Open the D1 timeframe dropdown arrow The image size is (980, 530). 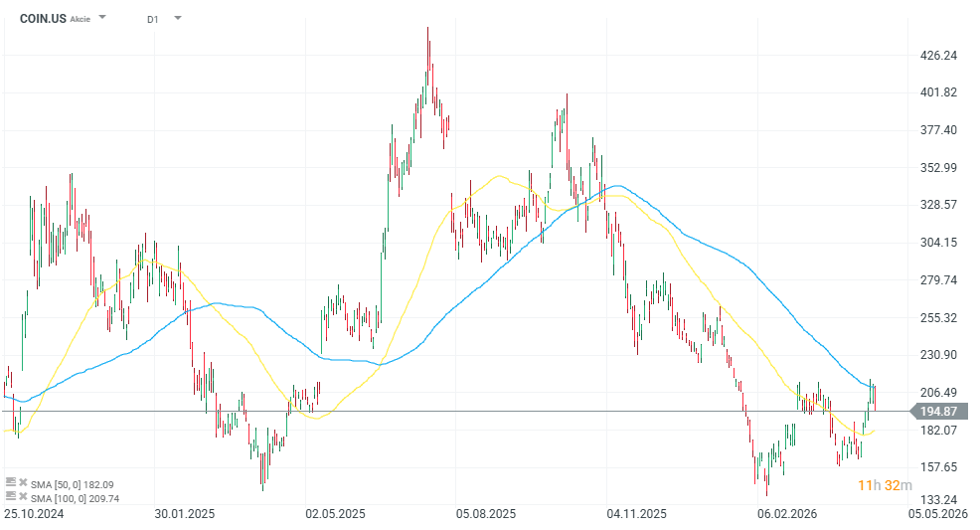pos(177,18)
